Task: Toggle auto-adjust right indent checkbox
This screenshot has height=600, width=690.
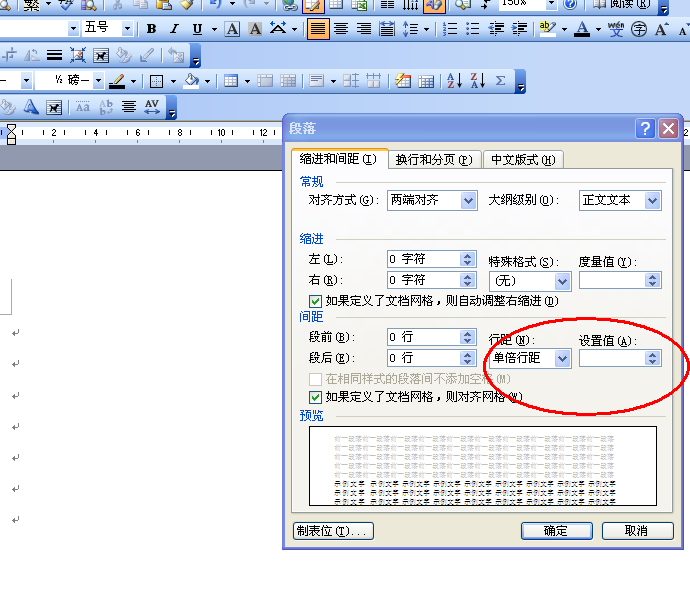Action: 315,302
